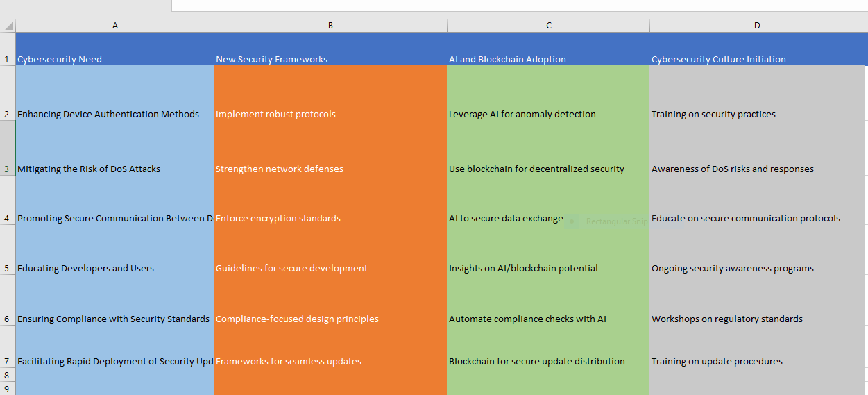Select row 8 header
The image size is (868, 395).
[x=8, y=375]
